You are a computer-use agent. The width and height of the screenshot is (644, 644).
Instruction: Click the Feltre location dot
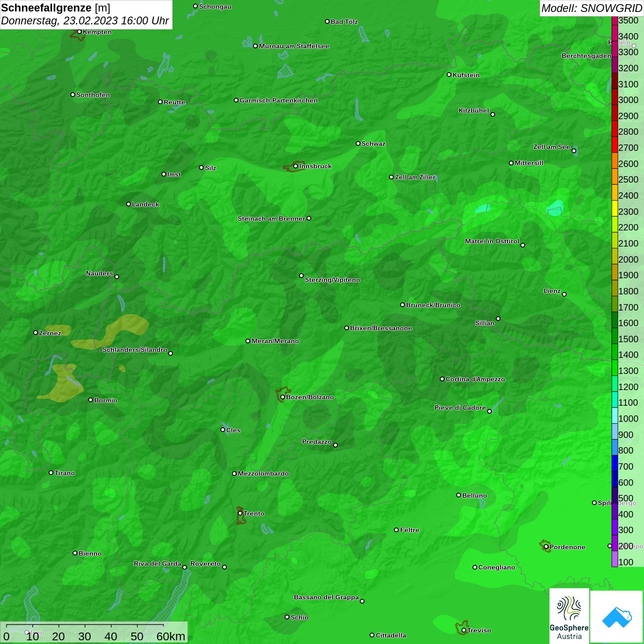point(397,530)
